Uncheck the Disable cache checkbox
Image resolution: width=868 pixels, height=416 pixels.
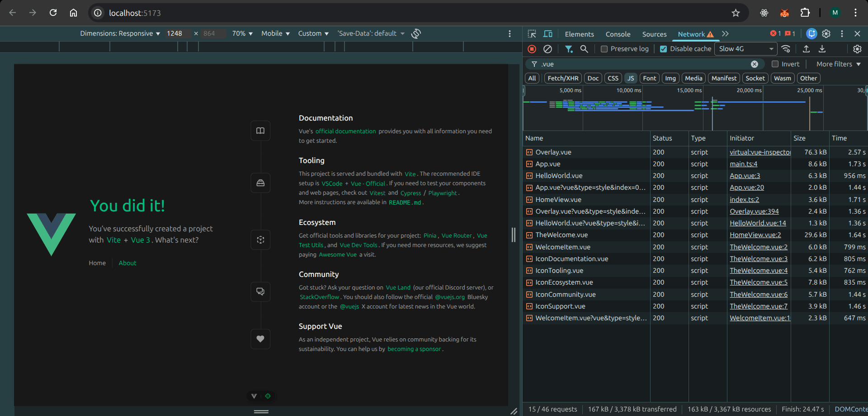pos(663,49)
